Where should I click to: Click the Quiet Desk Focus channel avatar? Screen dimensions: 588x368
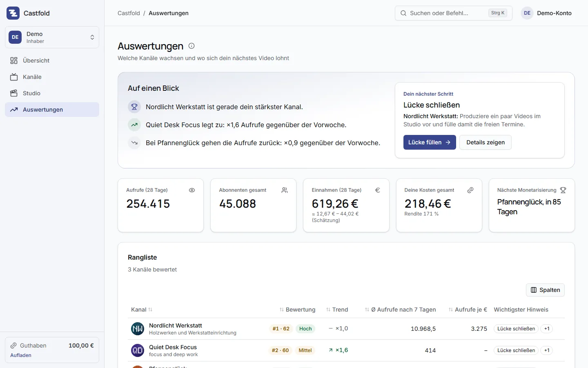[138, 350]
